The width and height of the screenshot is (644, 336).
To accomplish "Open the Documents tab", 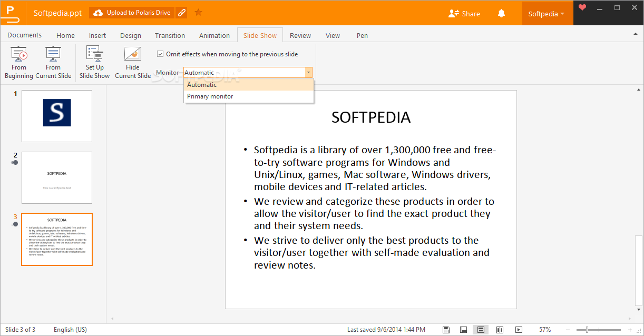I will point(24,35).
